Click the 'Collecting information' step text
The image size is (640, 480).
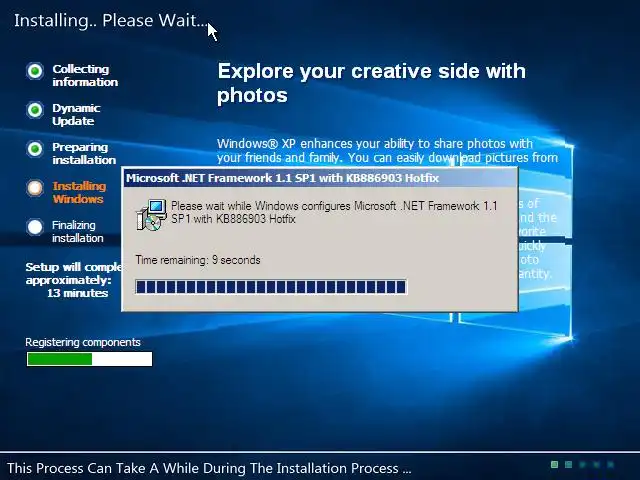coord(85,76)
